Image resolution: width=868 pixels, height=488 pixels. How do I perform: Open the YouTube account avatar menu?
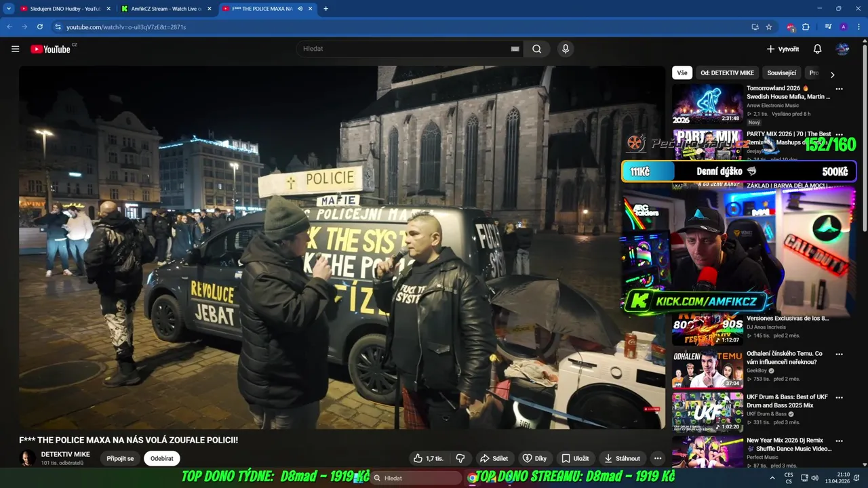pyautogui.click(x=842, y=49)
